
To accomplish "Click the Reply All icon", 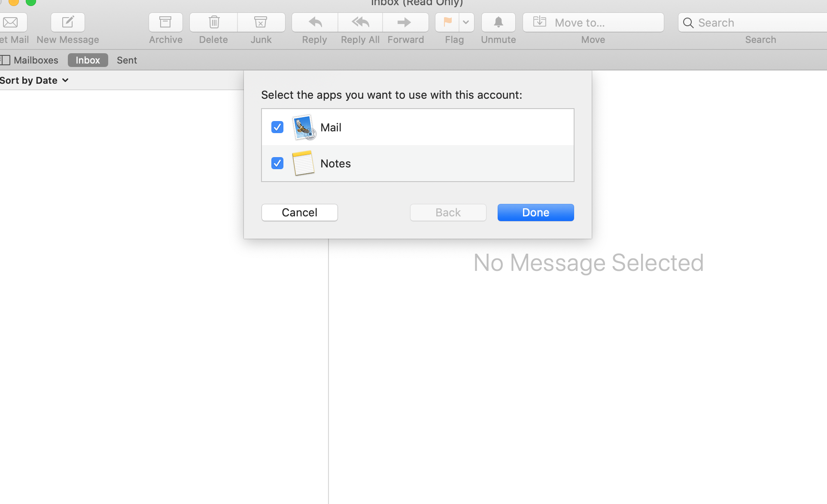I will click(360, 22).
